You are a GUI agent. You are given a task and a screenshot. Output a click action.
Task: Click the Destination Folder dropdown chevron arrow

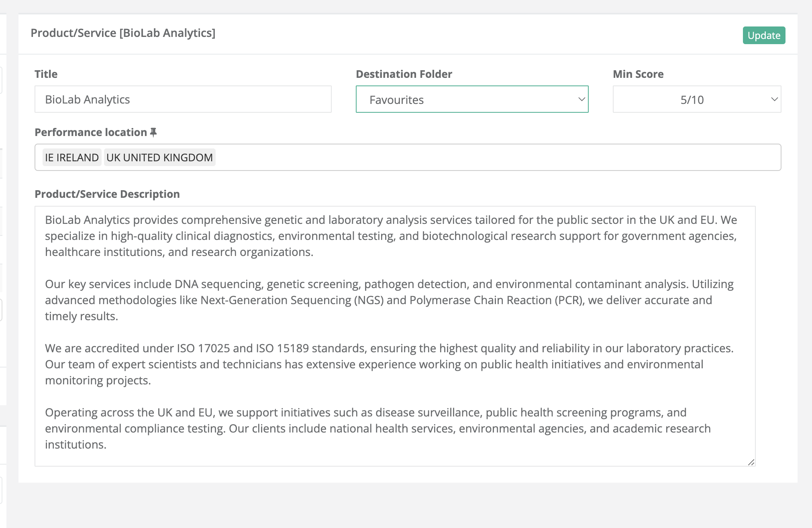click(581, 99)
